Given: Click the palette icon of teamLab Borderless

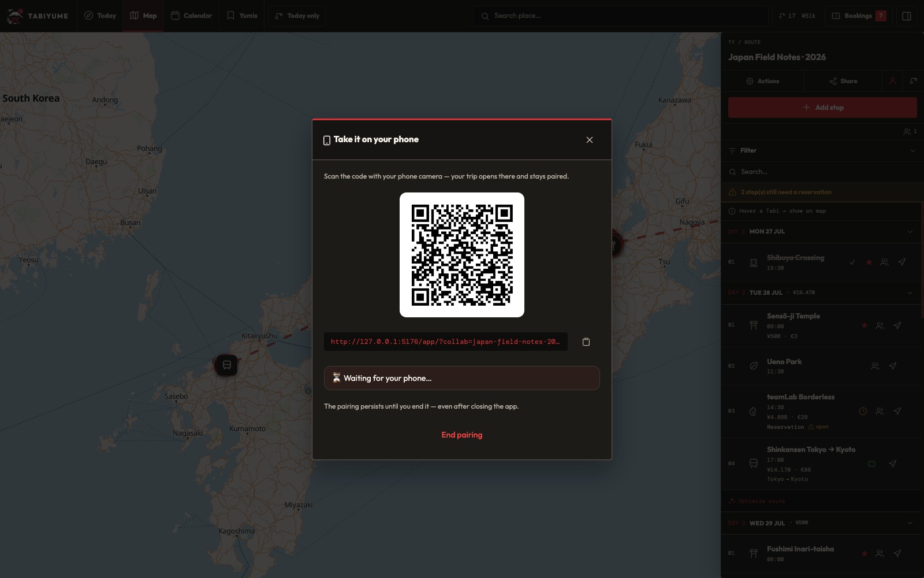Looking at the screenshot, I should (x=754, y=412).
